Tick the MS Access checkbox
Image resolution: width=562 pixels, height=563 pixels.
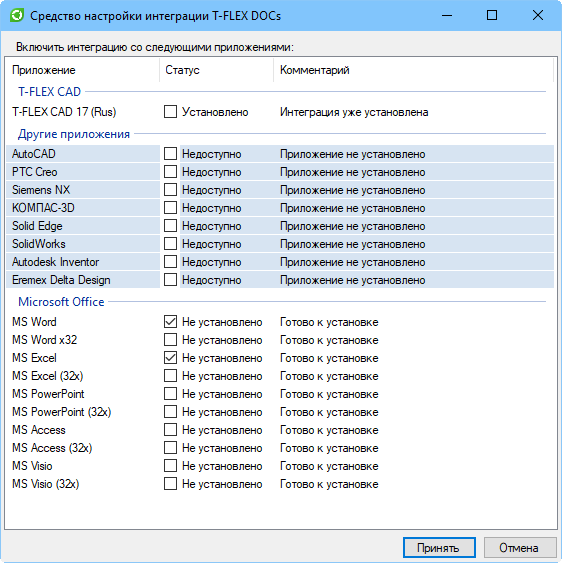pos(170,429)
